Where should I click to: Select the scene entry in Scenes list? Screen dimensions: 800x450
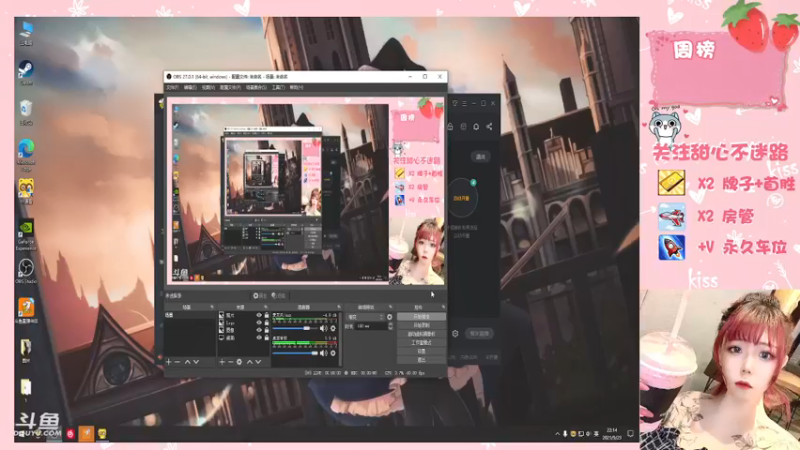[x=190, y=316]
